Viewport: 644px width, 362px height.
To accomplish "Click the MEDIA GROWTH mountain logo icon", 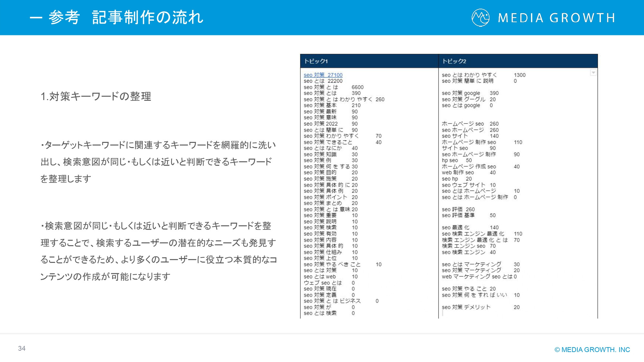I will [x=480, y=18].
